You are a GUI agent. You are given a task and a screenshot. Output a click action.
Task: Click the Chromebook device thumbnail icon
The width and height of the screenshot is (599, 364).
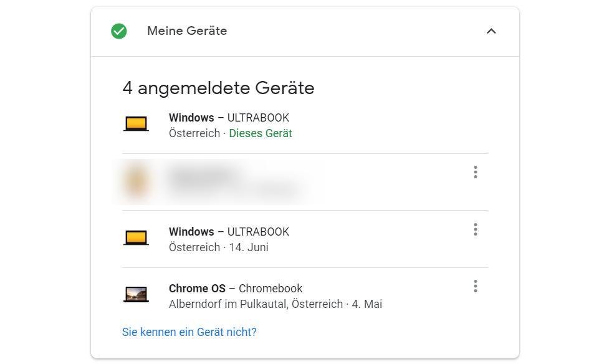136,294
